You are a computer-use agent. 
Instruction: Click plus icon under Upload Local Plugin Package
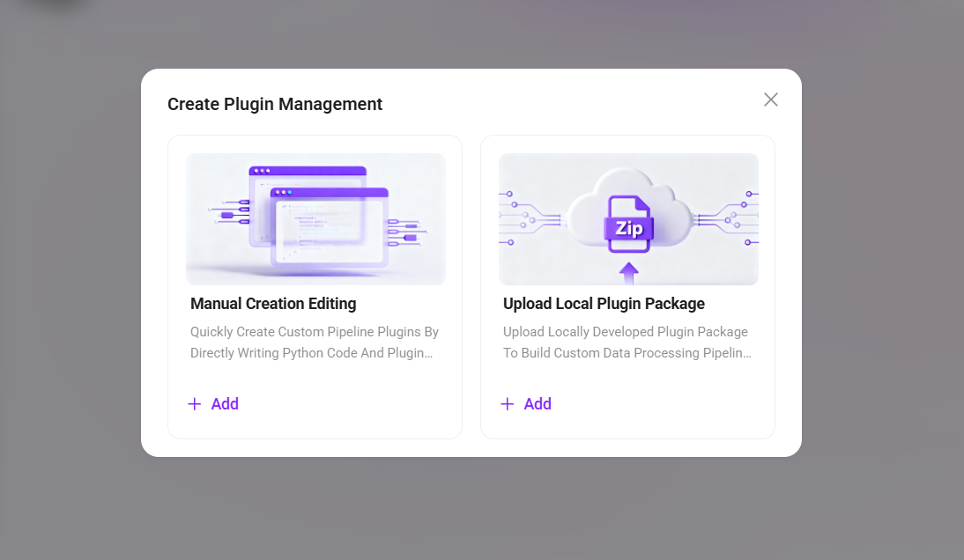508,404
